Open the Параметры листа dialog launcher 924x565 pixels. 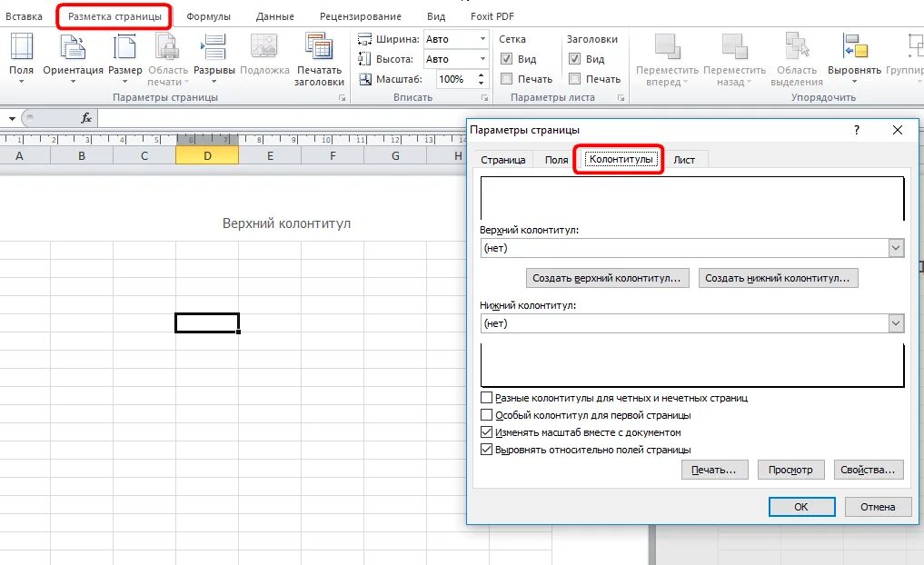click(621, 98)
